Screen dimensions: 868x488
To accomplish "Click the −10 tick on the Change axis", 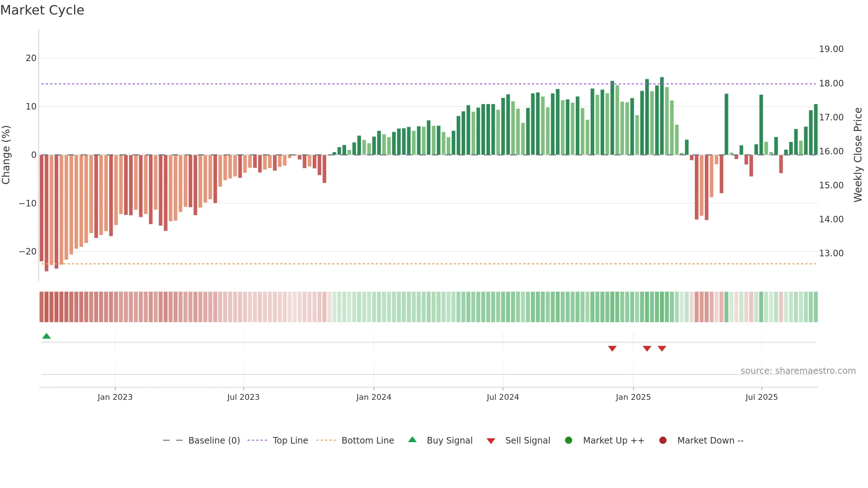I will pos(28,203).
